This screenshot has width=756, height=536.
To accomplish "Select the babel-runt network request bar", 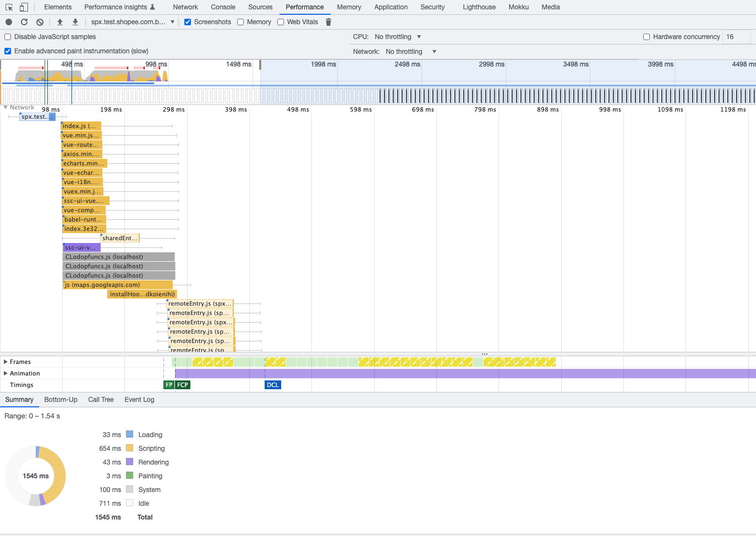I will point(84,219).
